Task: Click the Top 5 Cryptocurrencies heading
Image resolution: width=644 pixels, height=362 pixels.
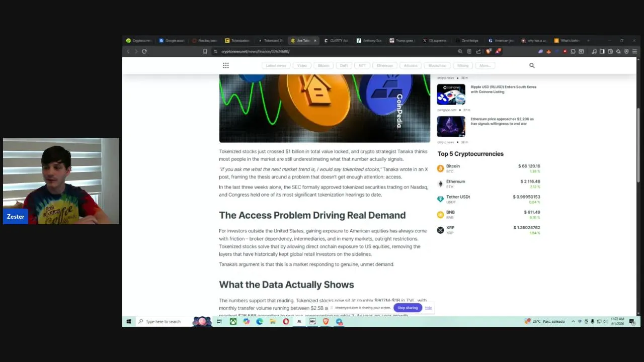Action: (x=470, y=154)
